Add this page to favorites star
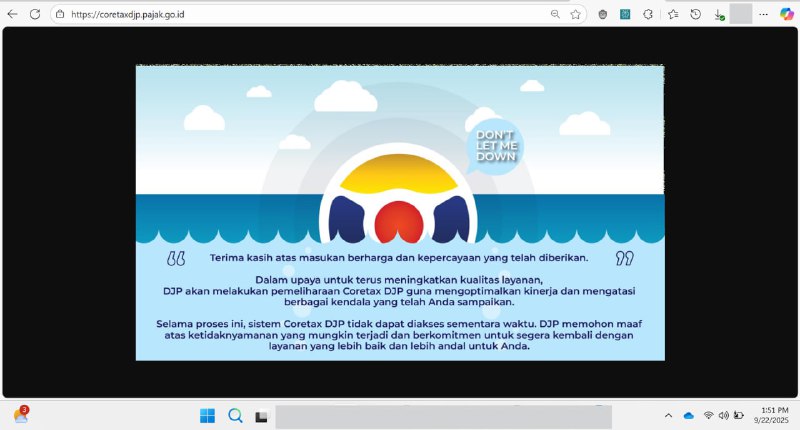Viewport: 800px width, 430px height. 576,14
